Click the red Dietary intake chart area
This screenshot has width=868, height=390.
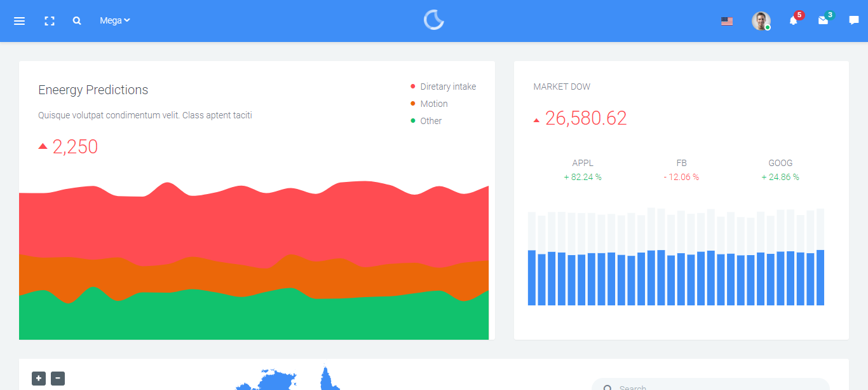point(254,223)
